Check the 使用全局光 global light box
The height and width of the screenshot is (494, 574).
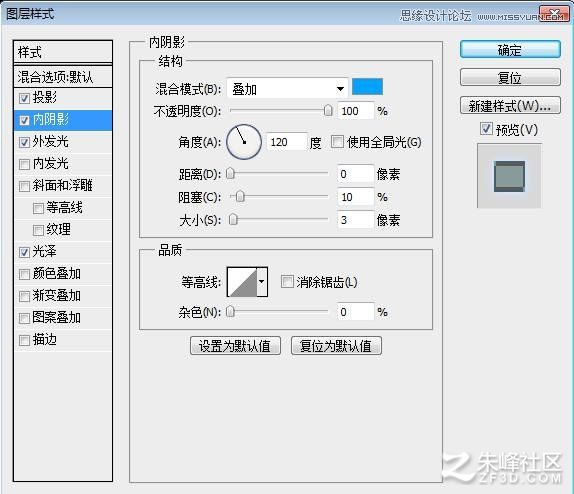337,142
